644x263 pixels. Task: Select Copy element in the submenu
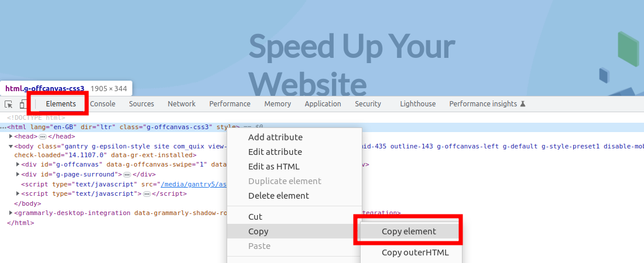409,231
